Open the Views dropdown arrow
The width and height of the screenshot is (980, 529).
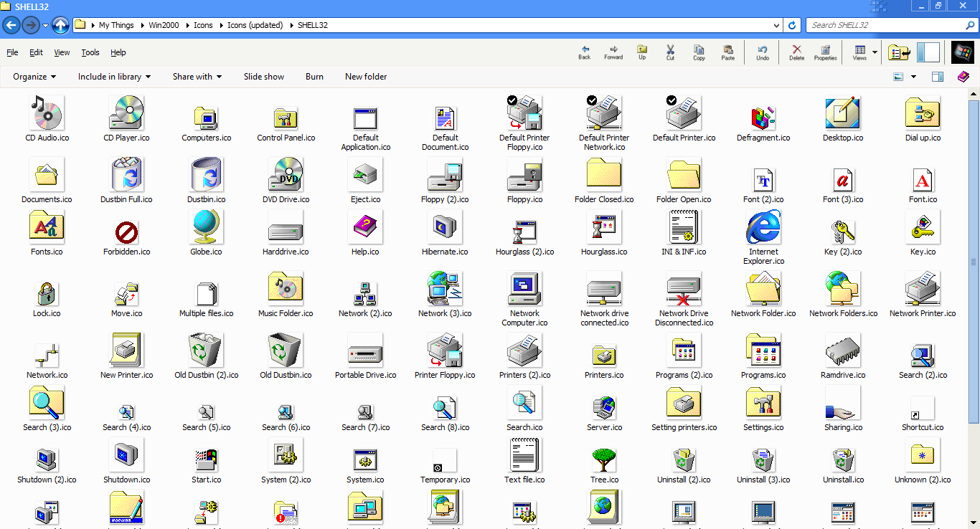(875, 52)
